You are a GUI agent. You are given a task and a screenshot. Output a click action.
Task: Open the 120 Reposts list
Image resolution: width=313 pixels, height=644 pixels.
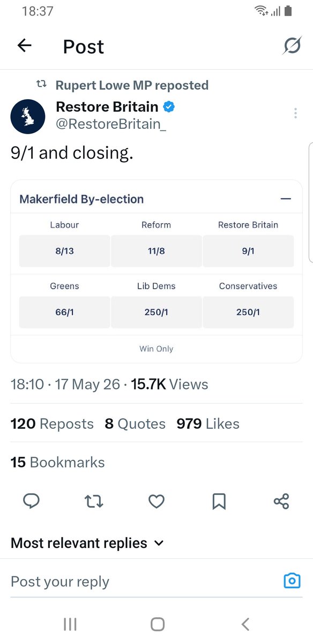pos(52,424)
